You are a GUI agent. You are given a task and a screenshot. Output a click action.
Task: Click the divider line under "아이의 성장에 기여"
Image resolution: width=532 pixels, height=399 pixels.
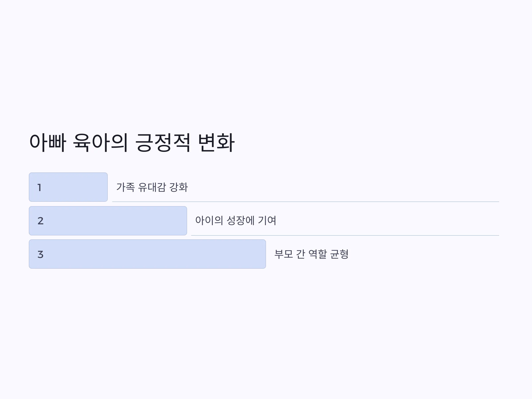[345, 235]
